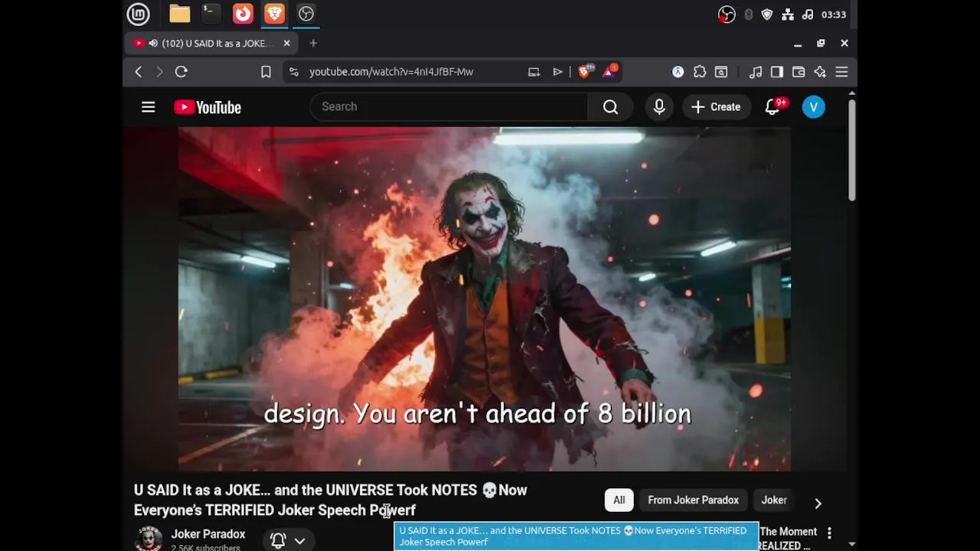The height and width of the screenshot is (551, 980).
Task: Open OBS Studio from the panel
Action: (305, 14)
